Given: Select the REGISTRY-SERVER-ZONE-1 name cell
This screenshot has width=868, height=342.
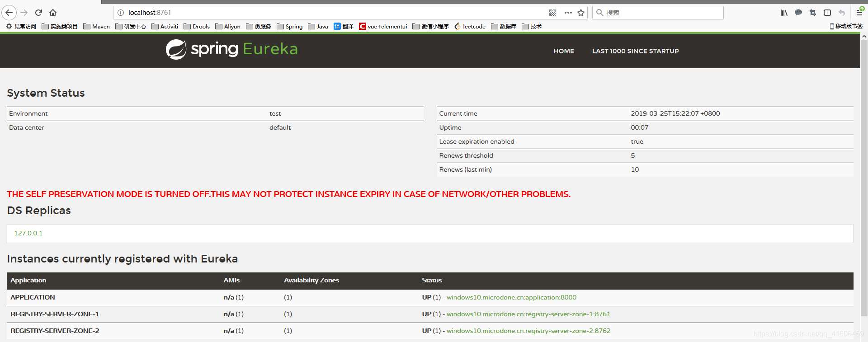Looking at the screenshot, I should [55, 314].
